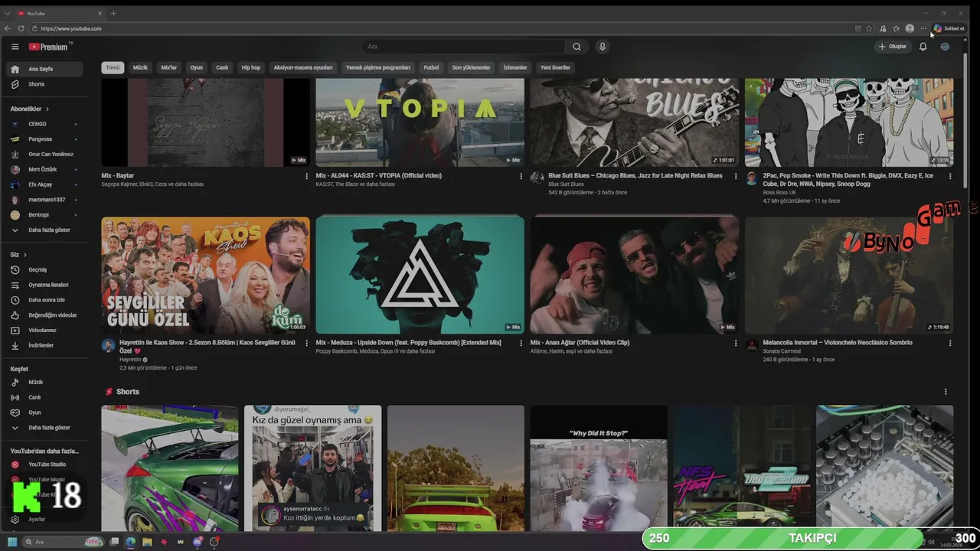Open CENGO subscription channel

[44, 124]
